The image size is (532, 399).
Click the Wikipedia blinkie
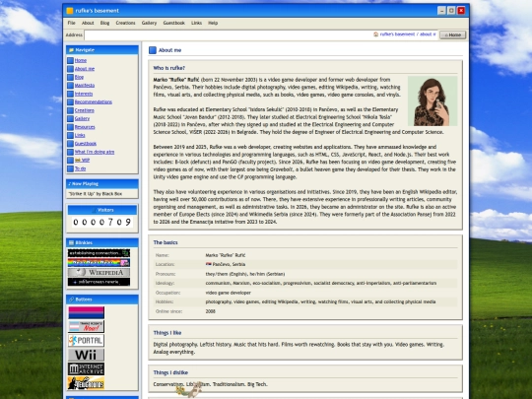click(x=99, y=272)
